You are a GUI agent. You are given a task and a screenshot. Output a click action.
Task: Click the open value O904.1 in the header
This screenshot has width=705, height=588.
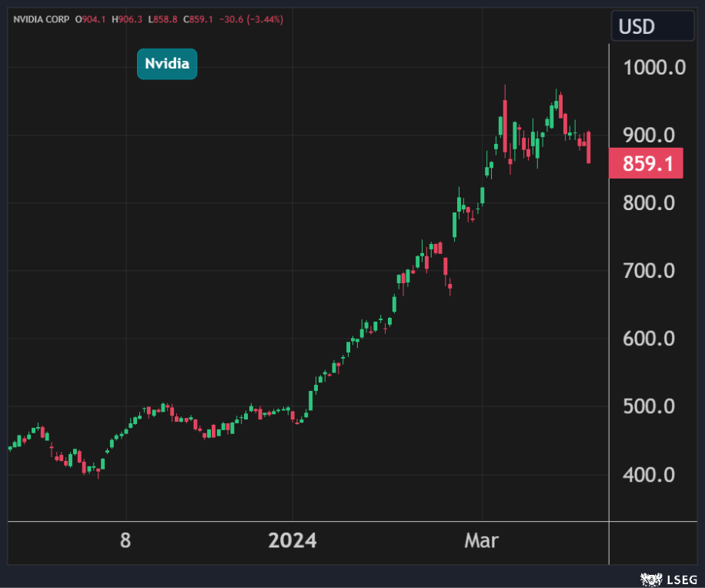[x=91, y=19]
